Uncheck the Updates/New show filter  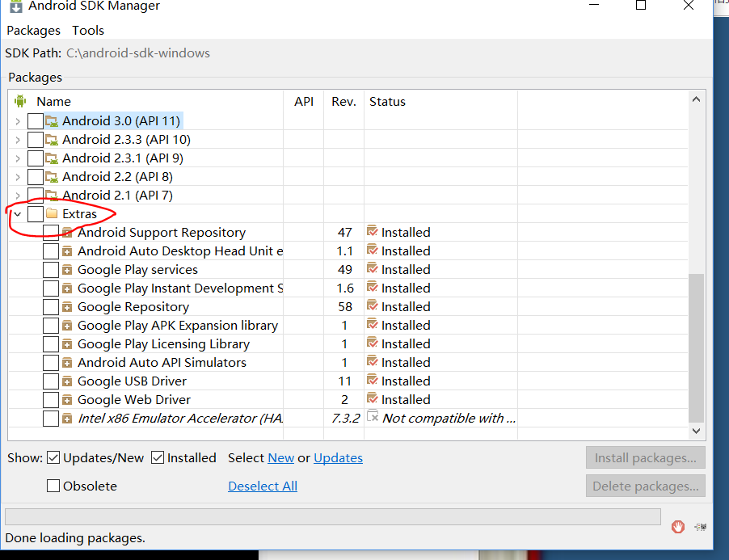(x=53, y=457)
